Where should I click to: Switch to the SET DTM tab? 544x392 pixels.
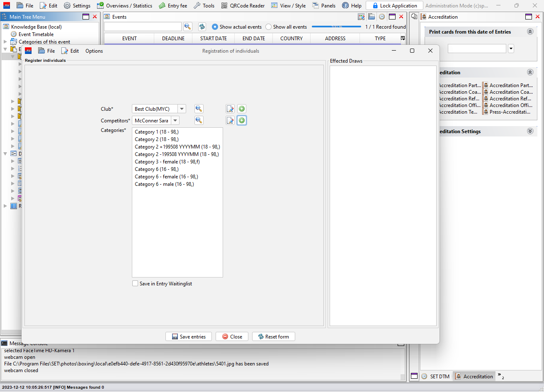point(435,376)
